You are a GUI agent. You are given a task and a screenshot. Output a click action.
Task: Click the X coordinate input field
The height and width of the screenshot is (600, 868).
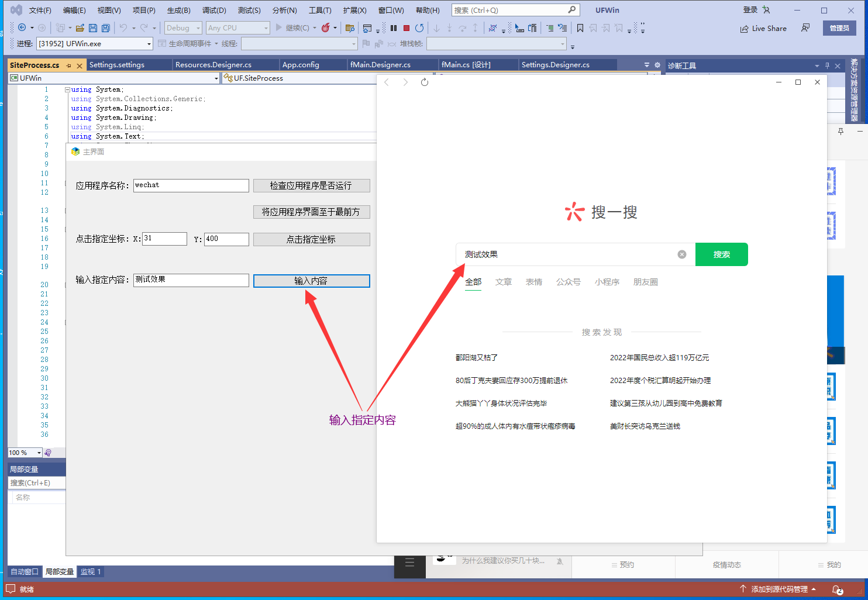coord(165,239)
